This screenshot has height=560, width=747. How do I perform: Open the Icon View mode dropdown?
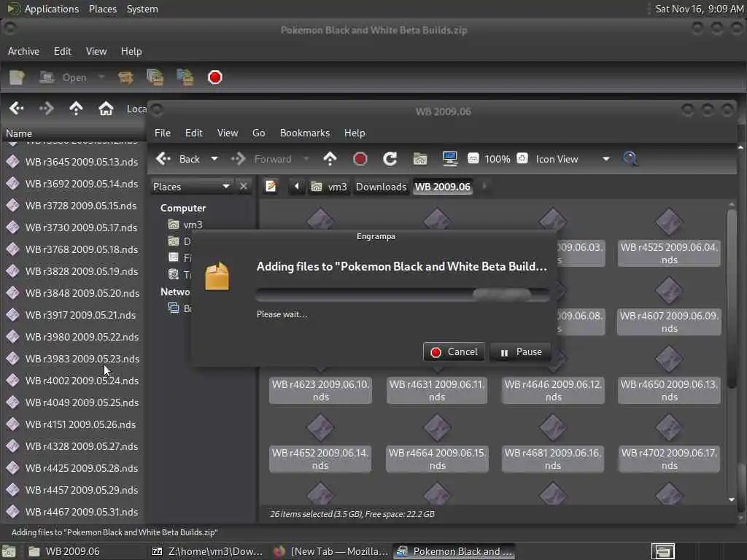click(573, 159)
